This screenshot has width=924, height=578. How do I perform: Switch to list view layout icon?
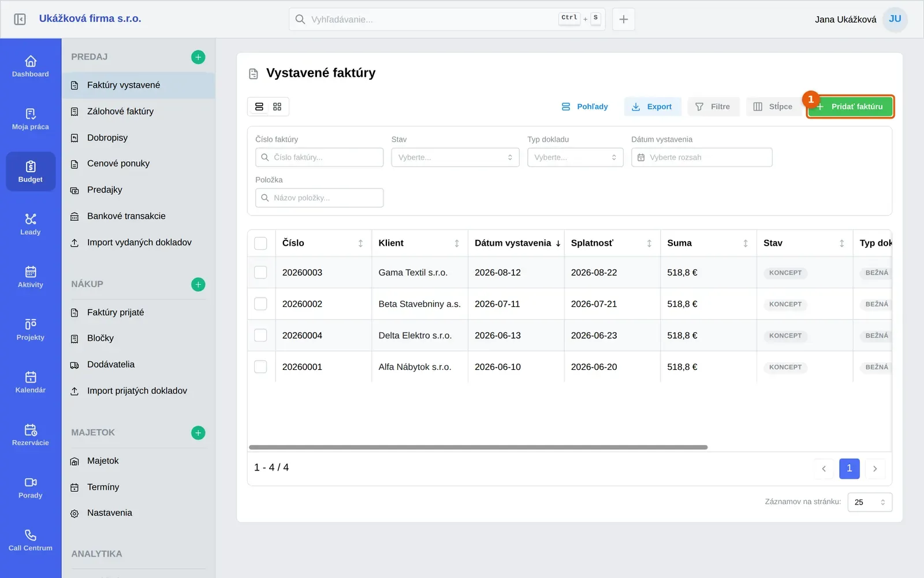[x=259, y=107]
